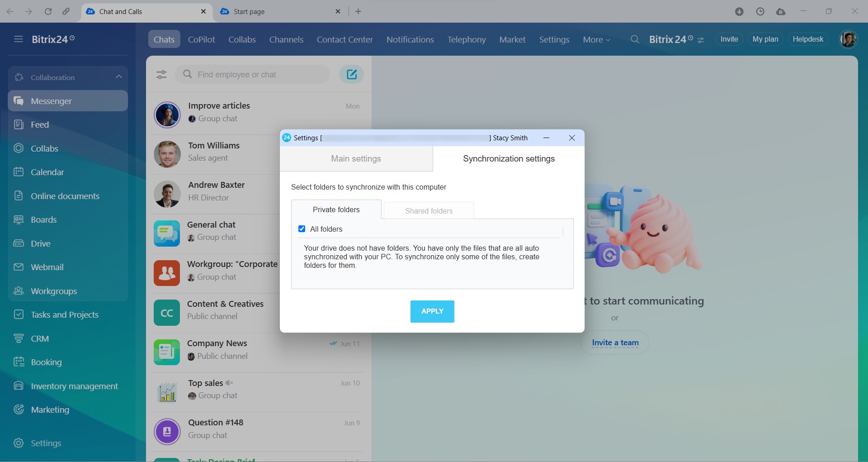Click the cloud sync icon in title bar
The height and width of the screenshot is (462, 868).
pos(781,11)
